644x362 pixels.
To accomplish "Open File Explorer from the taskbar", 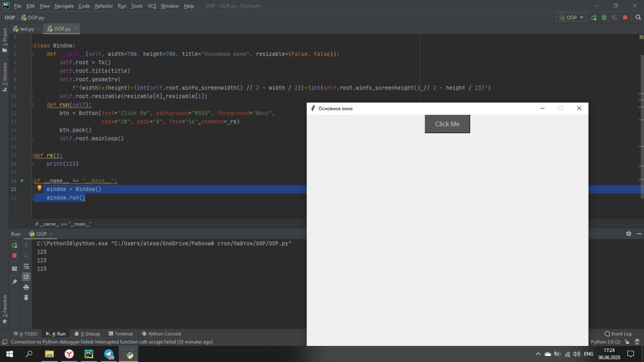I will point(49,354).
